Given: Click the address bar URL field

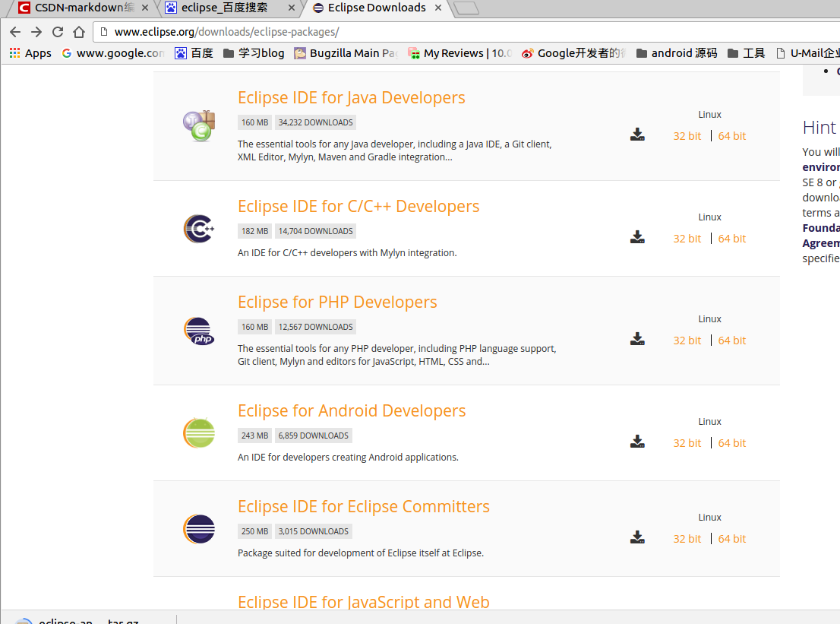Looking at the screenshot, I should click(x=466, y=32).
